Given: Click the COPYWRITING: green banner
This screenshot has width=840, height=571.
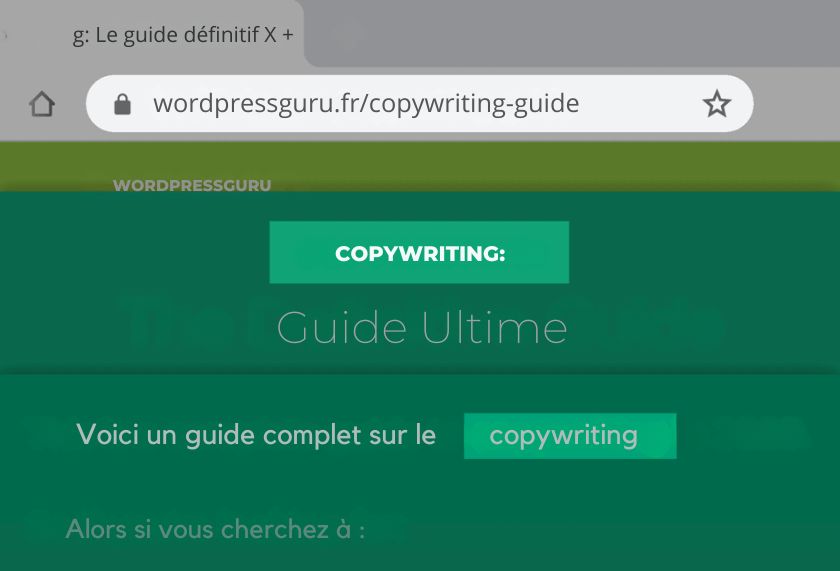Looking at the screenshot, I should click(x=419, y=252).
